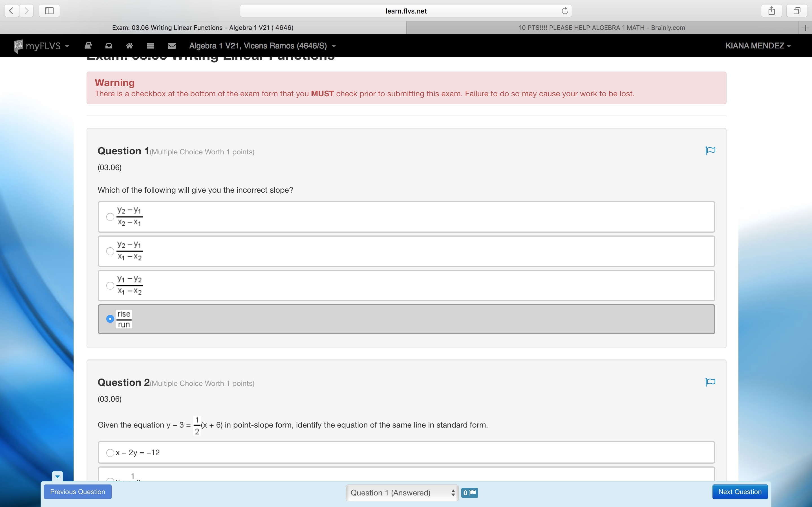Viewport: 812px width, 507px height.
Task: Reload the page in address bar
Action: point(565,11)
